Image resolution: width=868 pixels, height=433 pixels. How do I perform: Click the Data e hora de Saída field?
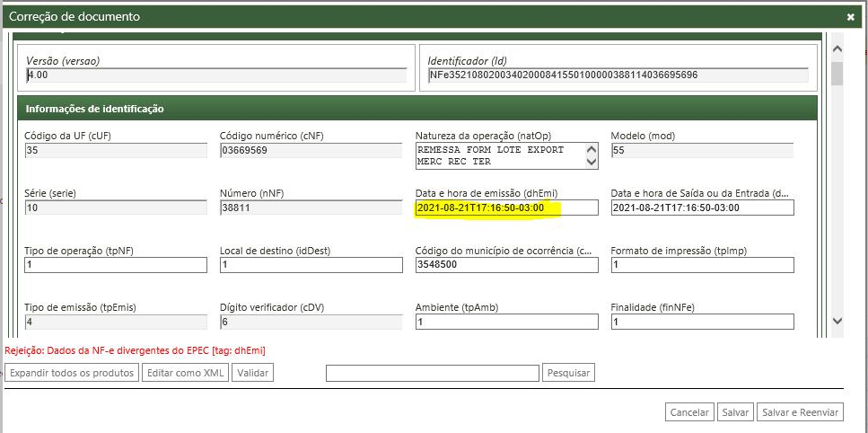(702, 208)
